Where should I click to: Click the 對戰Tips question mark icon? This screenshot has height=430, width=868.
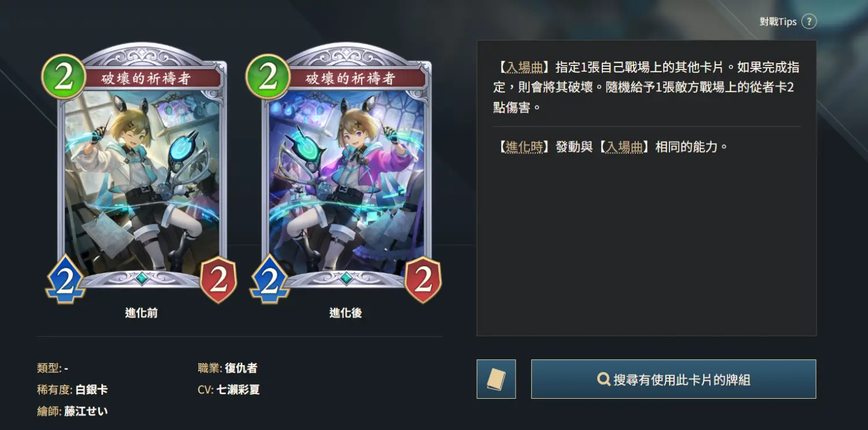pyautogui.click(x=809, y=22)
